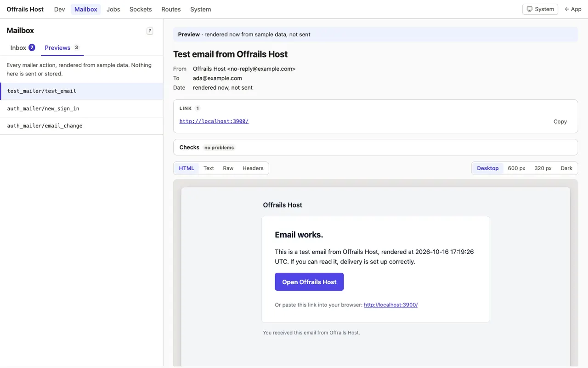
Task: Go back to App link
Action: (573, 9)
